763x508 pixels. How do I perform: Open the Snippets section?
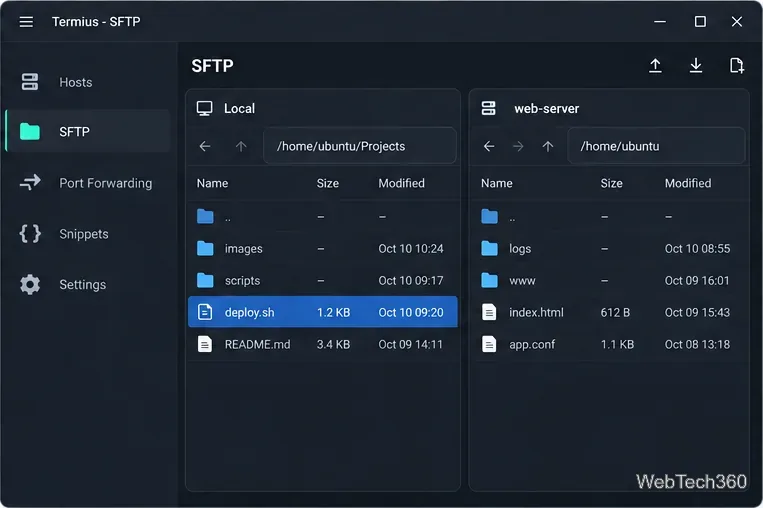click(88, 234)
